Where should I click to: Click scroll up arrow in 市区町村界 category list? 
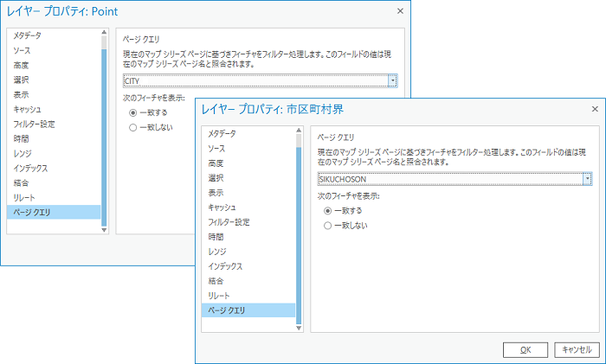click(299, 130)
